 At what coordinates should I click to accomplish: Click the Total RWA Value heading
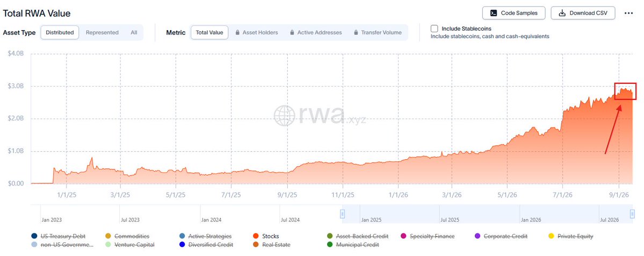click(x=37, y=13)
